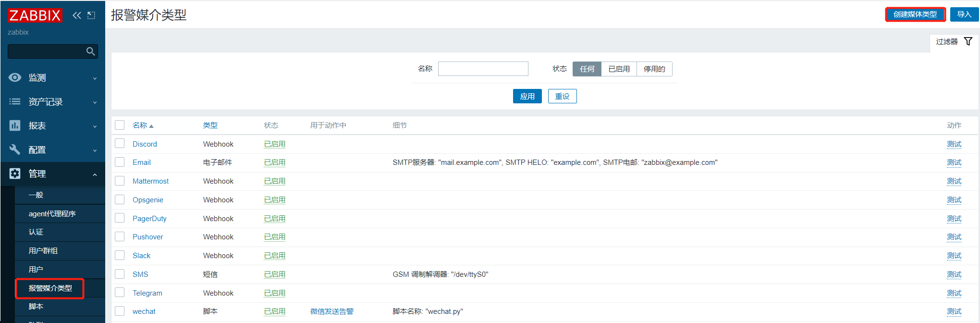Image resolution: width=980 pixels, height=323 pixels.
Task: Check the Slack row checkbox
Action: tap(120, 255)
